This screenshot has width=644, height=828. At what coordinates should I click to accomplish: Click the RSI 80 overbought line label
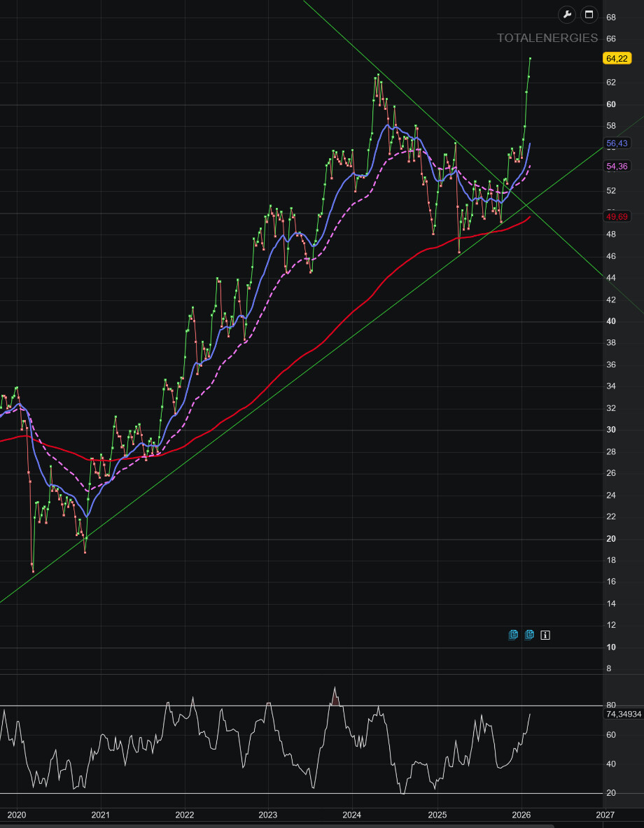(611, 706)
